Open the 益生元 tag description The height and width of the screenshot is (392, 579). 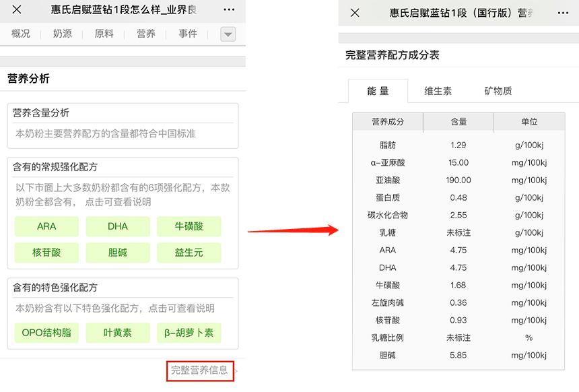click(x=189, y=253)
